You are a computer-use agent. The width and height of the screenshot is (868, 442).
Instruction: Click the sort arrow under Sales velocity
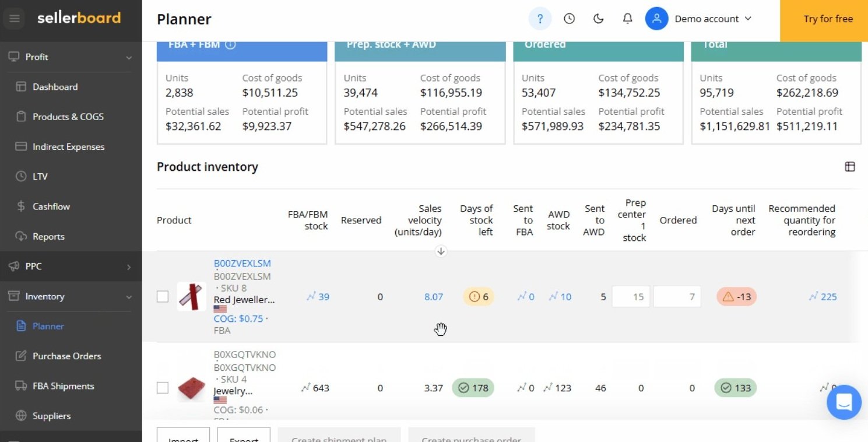point(441,251)
